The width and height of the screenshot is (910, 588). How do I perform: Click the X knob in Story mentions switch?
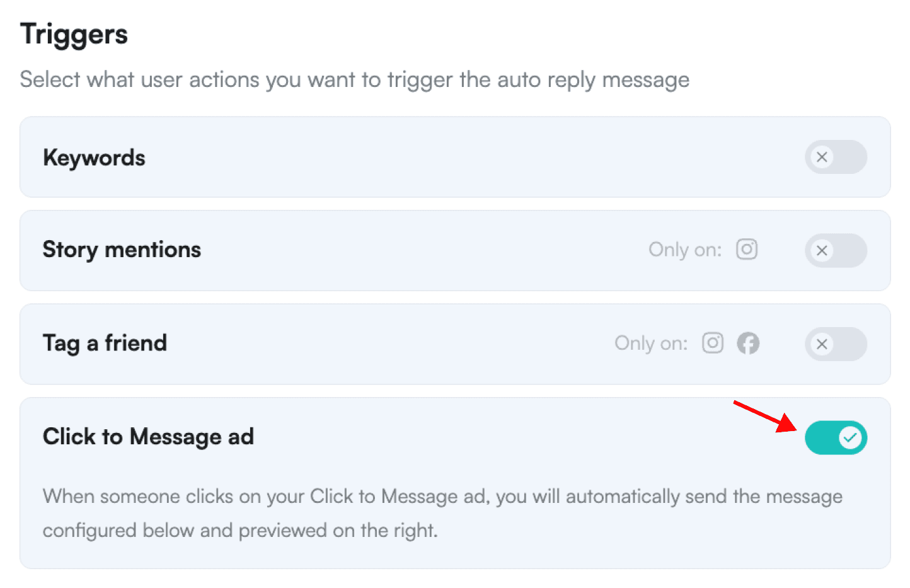pos(822,250)
